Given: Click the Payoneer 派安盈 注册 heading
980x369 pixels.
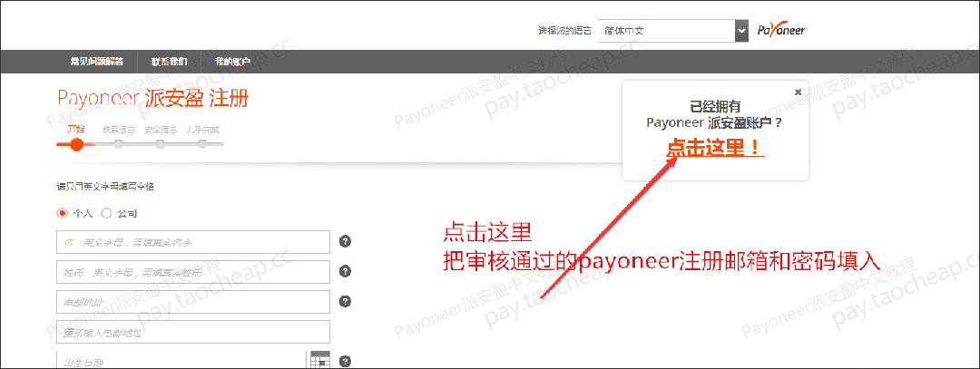Looking at the screenshot, I should (x=152, y=98).
